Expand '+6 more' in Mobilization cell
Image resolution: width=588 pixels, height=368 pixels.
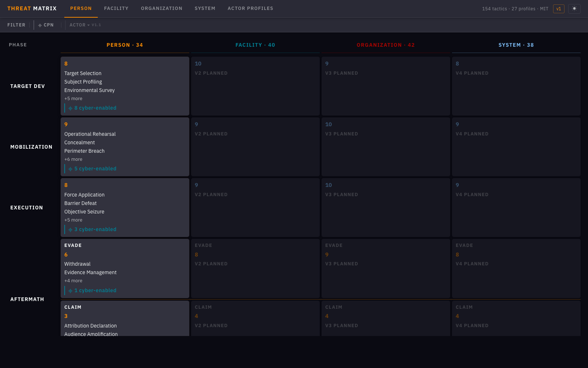(x=73, y=159)
